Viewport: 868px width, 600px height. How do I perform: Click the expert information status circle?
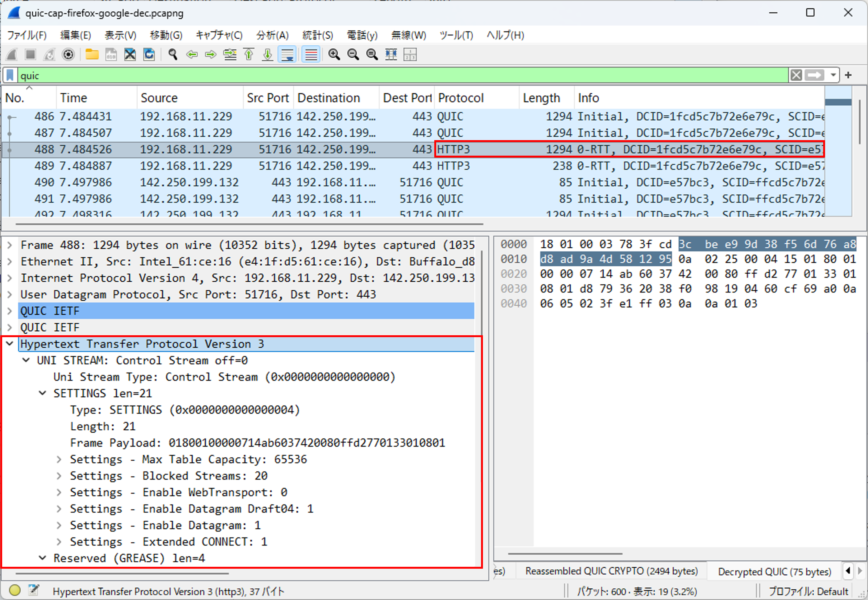click(x=15, y=590)
